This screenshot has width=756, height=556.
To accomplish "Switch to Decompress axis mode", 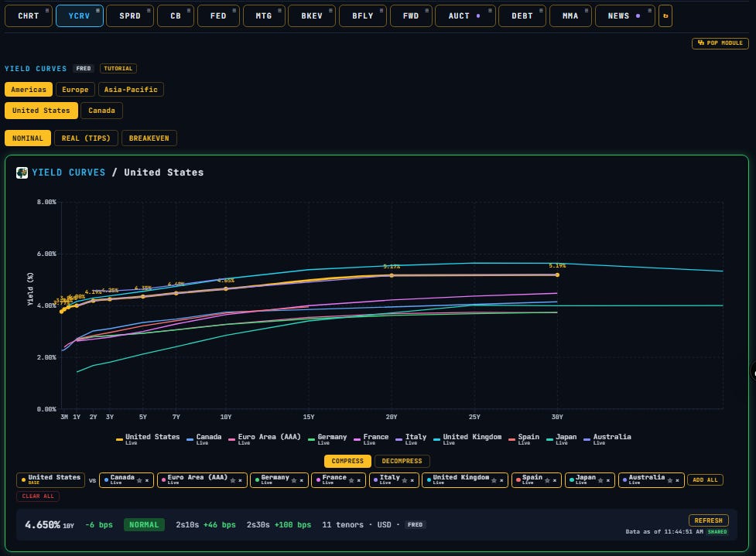I will point(402,461).
